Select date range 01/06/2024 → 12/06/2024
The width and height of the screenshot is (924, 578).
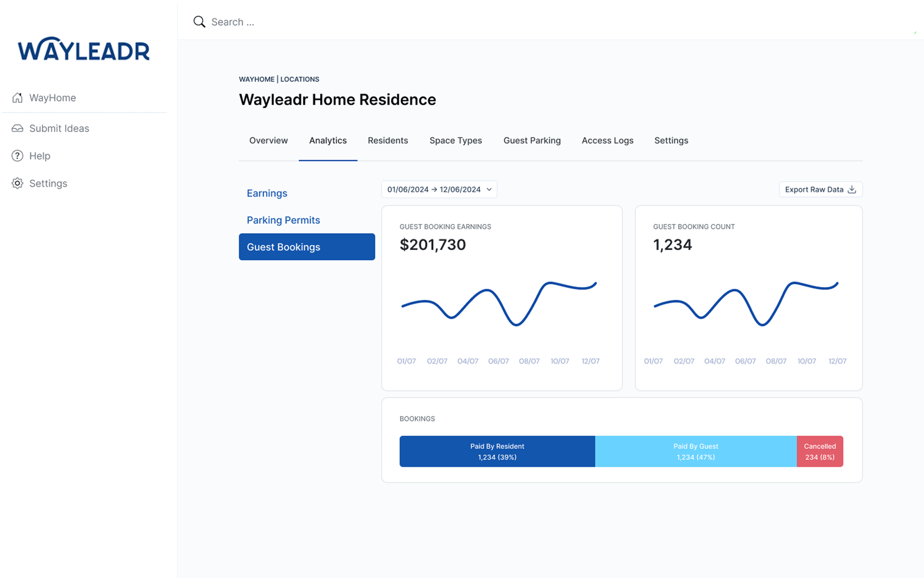[439, 189]
